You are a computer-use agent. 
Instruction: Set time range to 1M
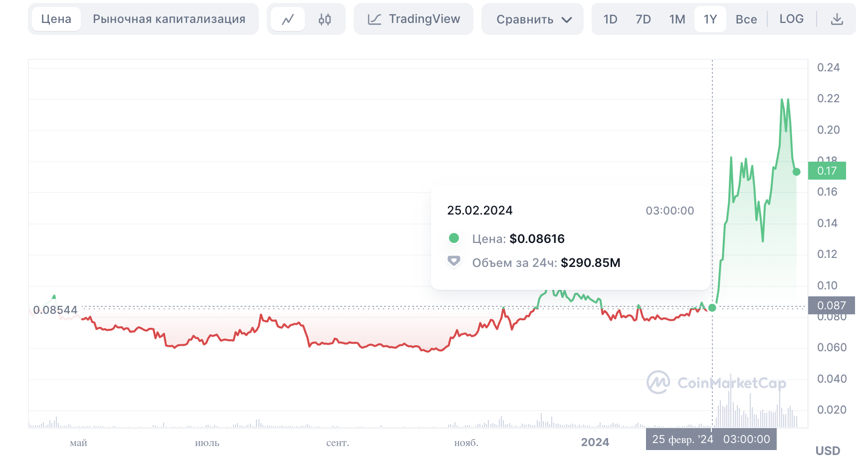click(x=677, y=19)
